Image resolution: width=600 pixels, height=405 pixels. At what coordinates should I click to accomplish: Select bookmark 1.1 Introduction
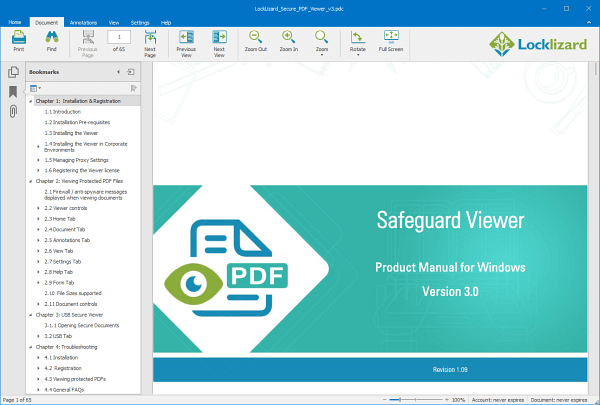pyautogui.click(x=63, y=112)
